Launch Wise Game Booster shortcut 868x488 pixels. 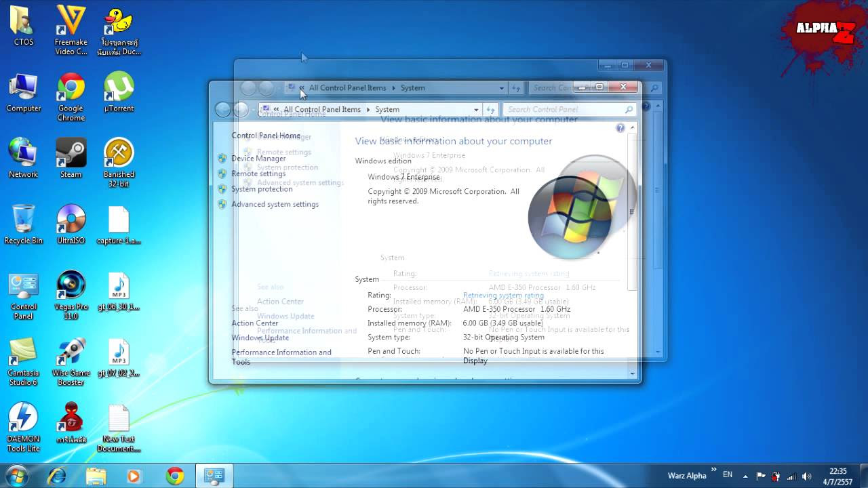point(71,362)
